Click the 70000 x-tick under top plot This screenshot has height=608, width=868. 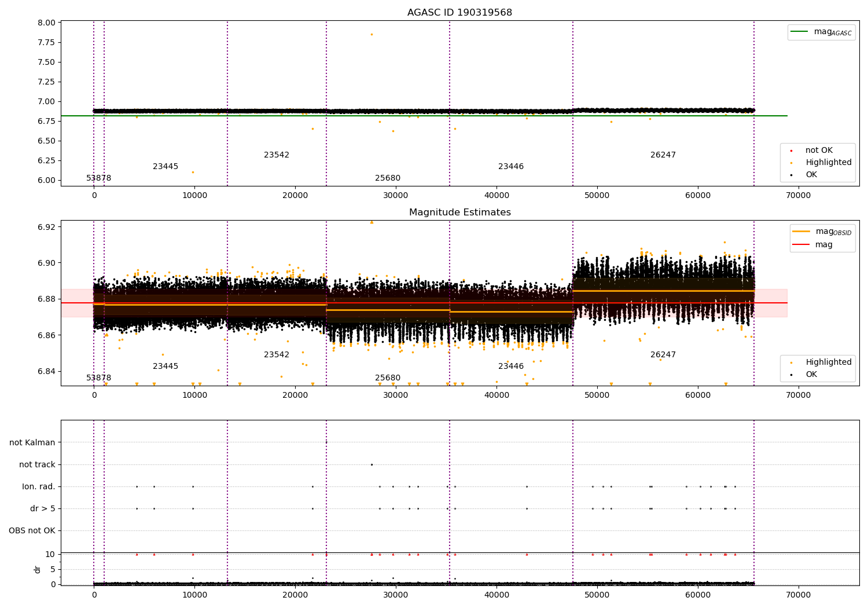(x=798, y=196)
